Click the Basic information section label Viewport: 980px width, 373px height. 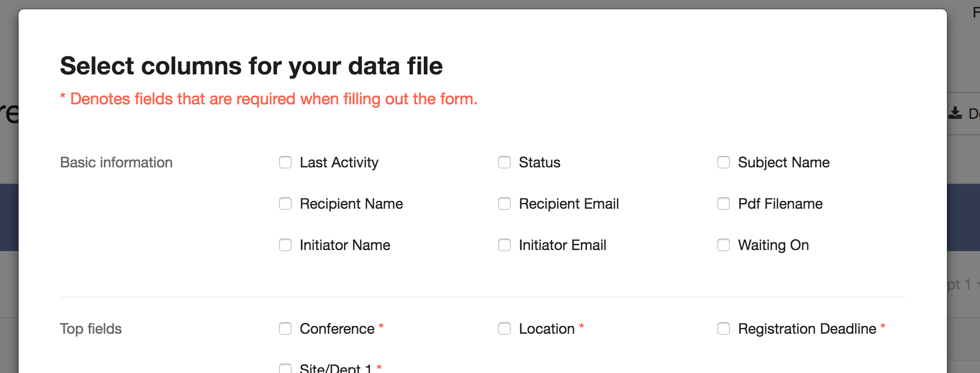click(116, 162)
